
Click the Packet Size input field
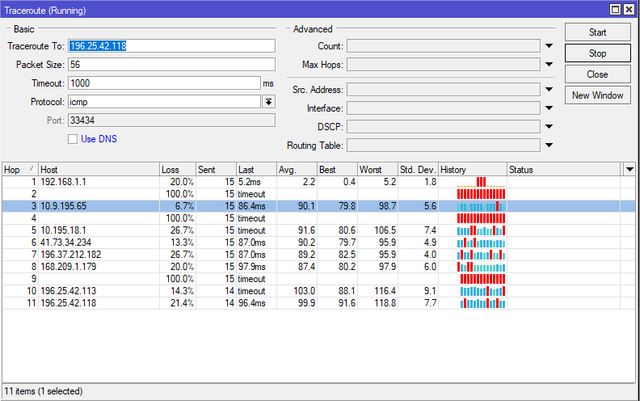(x=171, y=65)
